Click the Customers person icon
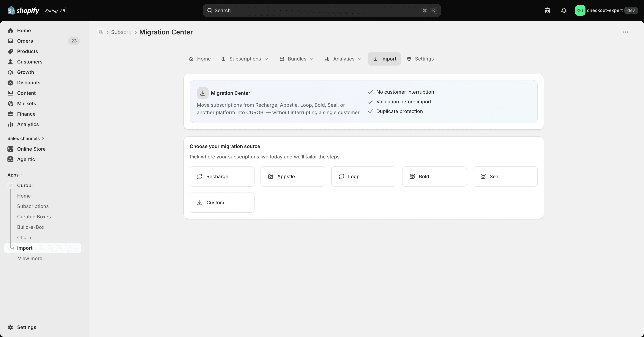 [10, 62]
